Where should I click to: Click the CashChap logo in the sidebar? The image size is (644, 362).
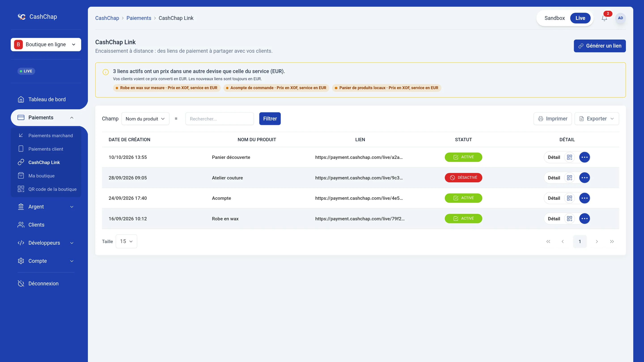(x=37, y=17)
